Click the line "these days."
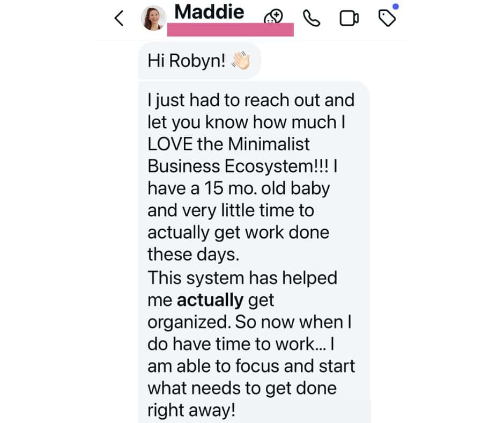This screenshot has width=504, height=423. pos(194,254)
